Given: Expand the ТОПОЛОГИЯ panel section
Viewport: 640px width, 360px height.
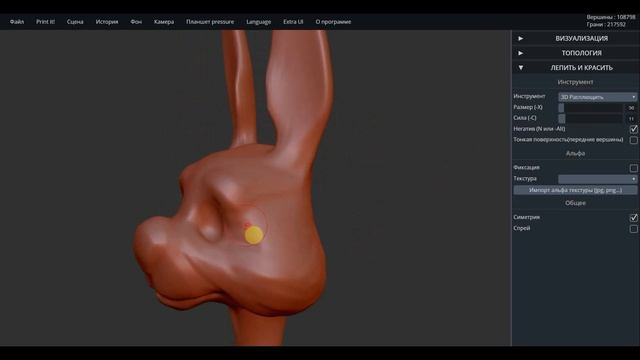Looking at the screenshot, I should pos(576,53).
